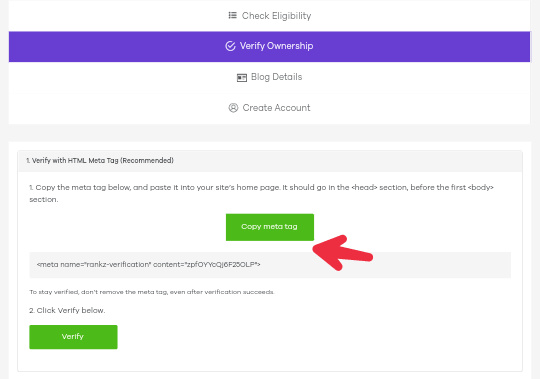Viewport: 540px width, 379px height.
Task: Click the '<body>' word in the instructions
Action: (480, 188)
